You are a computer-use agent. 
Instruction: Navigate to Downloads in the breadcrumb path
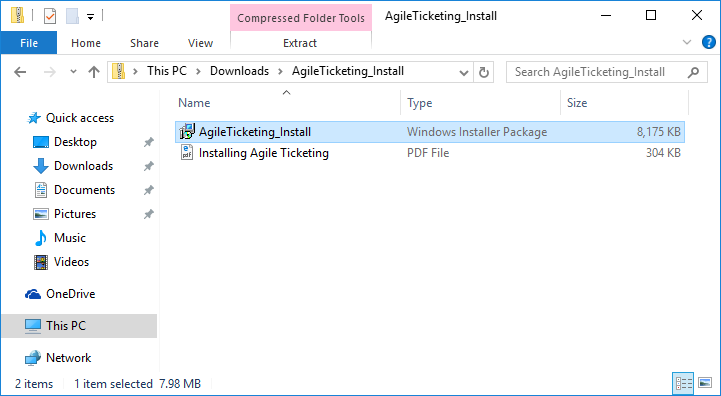[240, 71]
